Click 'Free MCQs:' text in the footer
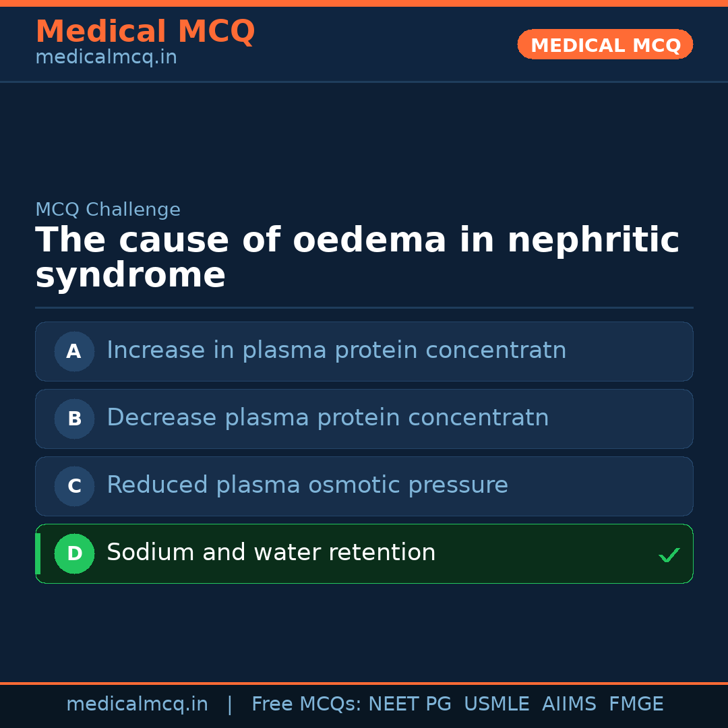Image resolution: width=728 pixels, height=728 pixels. (x=306, y=704)
